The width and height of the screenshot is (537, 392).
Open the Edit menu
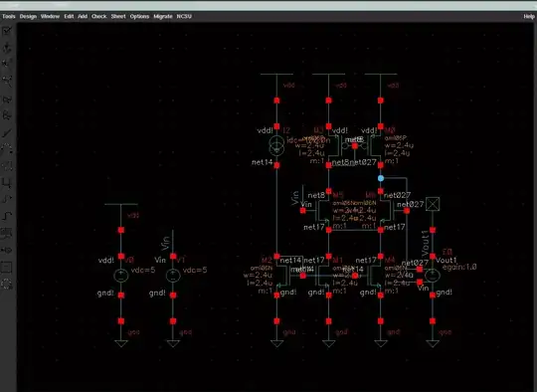69,16
